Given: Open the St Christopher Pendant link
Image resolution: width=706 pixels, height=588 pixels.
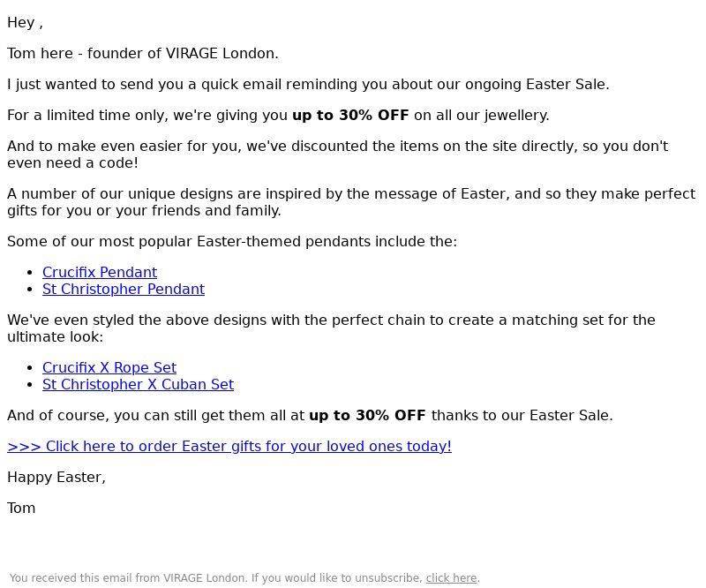Looking at the screenshot, I should (x=124, y=289).
